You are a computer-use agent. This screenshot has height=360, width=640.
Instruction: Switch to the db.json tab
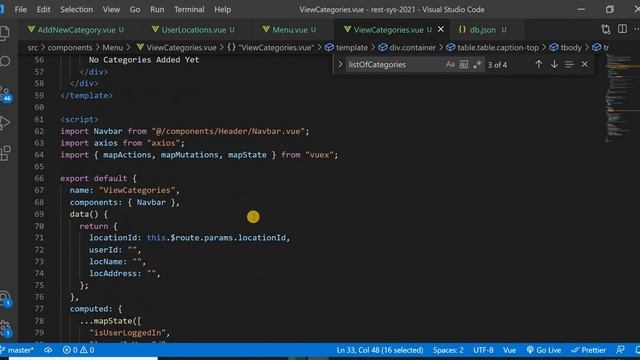click(x=482, y=29)
